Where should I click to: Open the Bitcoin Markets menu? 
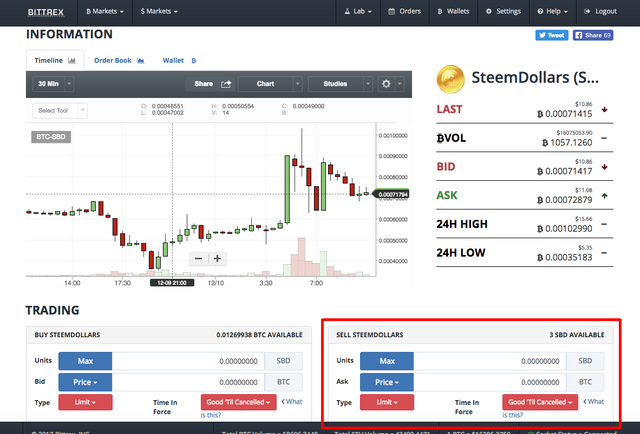coord(105,11)
